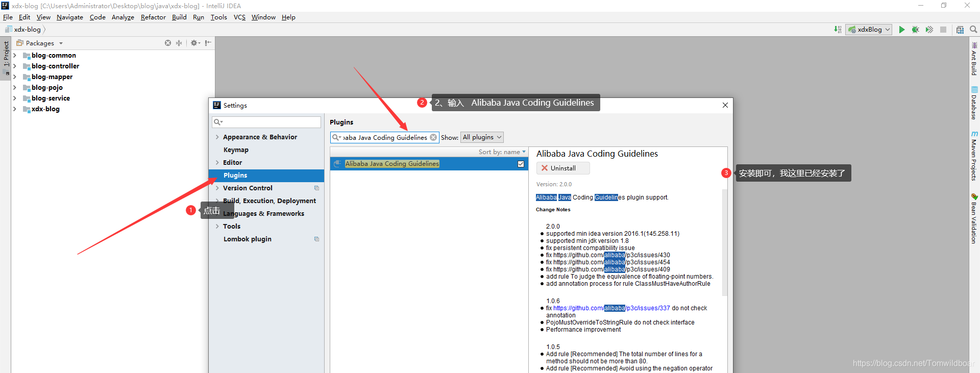
Task: Close the Settings dialog
Action: point(725,105)
